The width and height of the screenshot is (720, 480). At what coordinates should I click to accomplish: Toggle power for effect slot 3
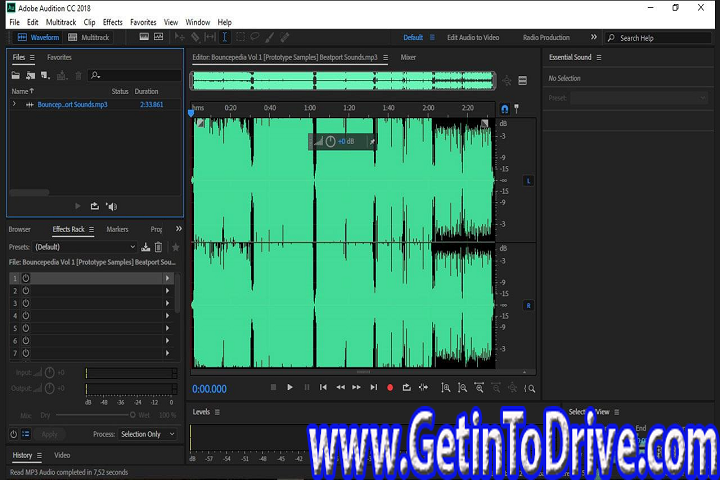coord(26,303)
